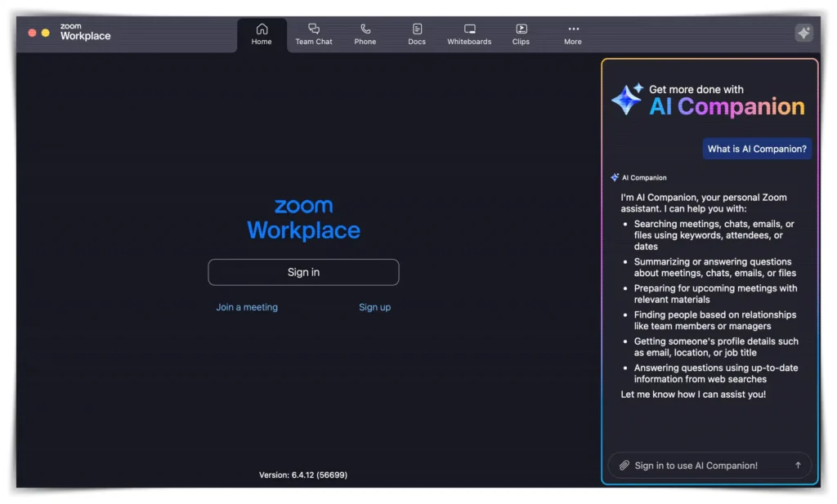
Task: Select the Clips play icon
Action: [x=521, y=28]
